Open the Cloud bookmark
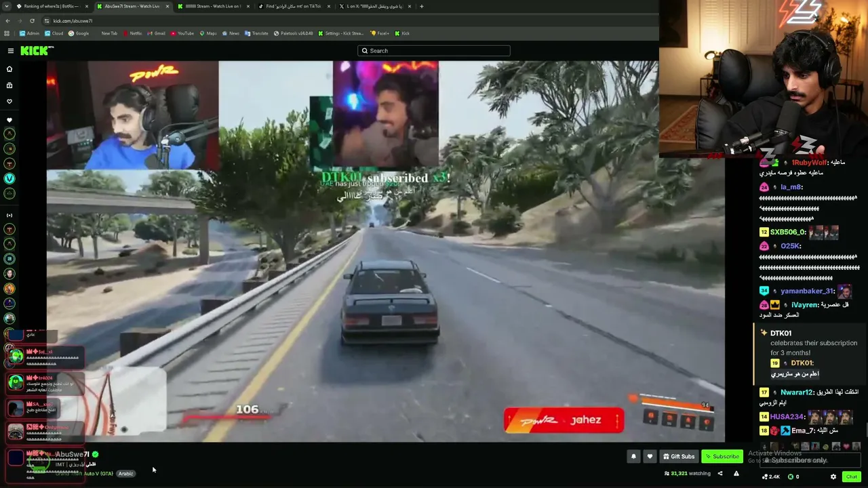This screenshot has height=488, width=868. coord(54,33)
